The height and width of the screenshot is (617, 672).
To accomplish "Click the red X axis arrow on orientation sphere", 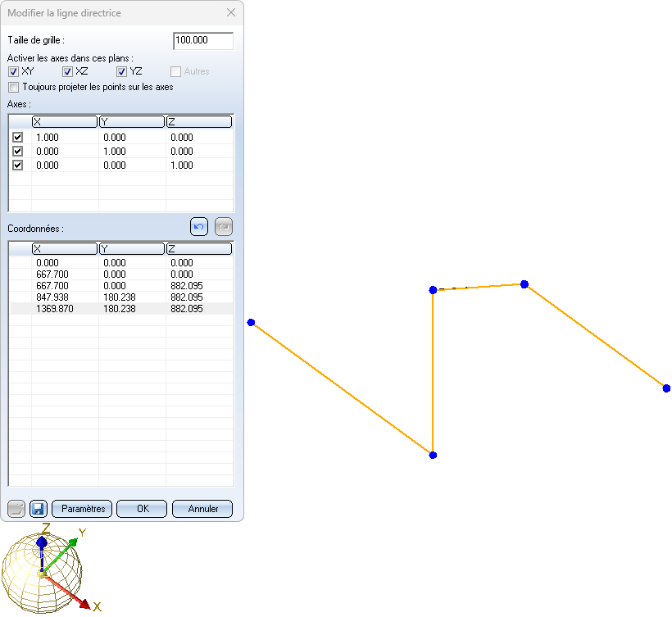I will [69, 592].
